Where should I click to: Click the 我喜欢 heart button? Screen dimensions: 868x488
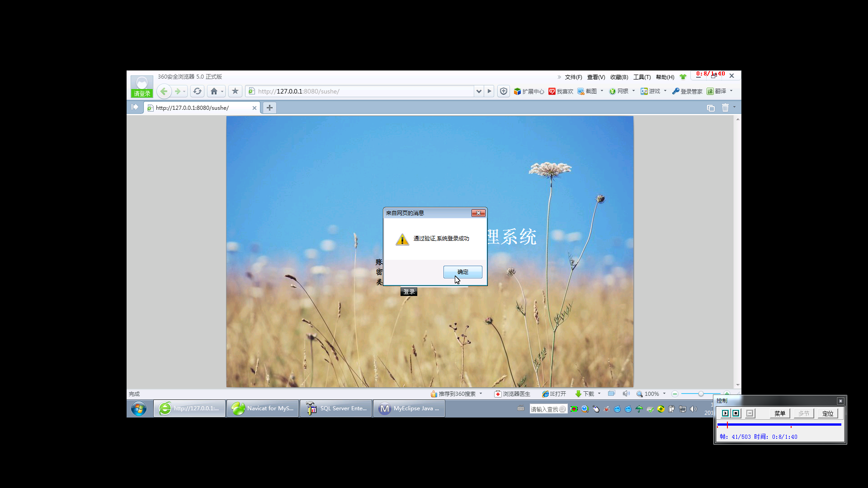pyautogui.click(x=561, y=91)
